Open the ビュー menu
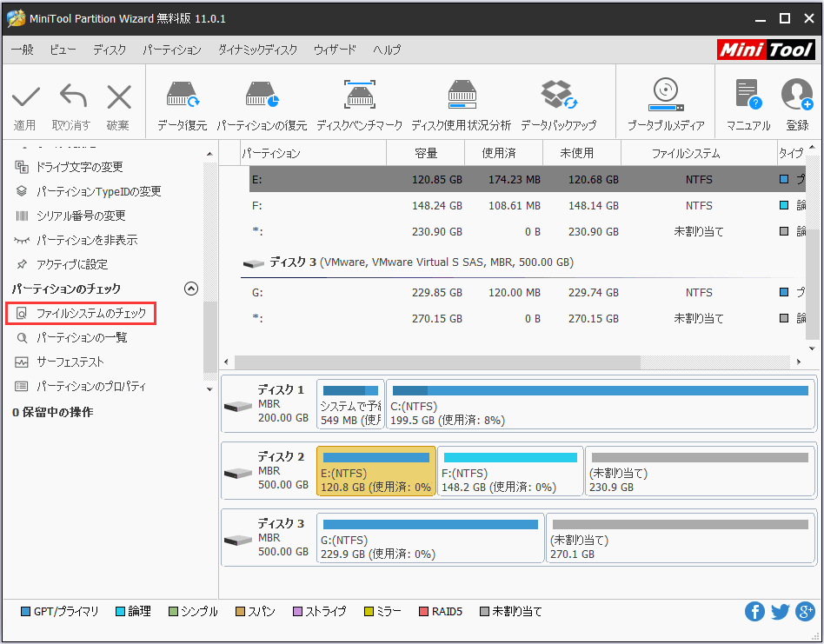 coord(63,50)
